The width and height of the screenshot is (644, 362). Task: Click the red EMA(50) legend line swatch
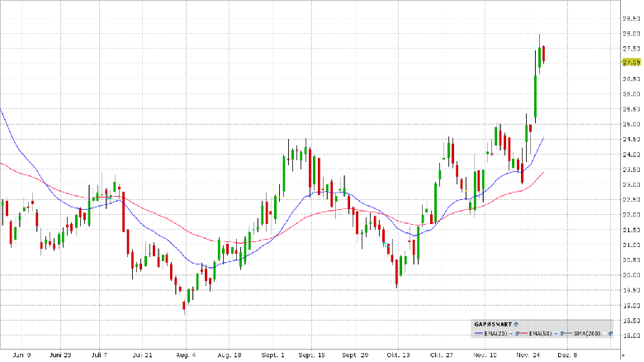pyautogui.click(x=523, y=333)
